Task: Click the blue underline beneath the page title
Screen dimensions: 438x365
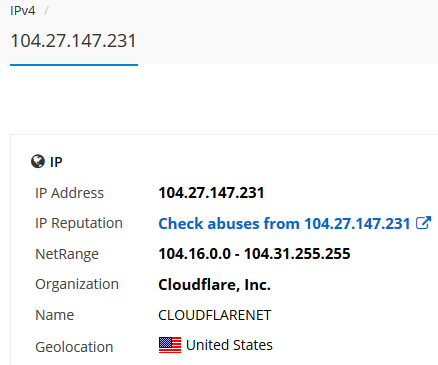Action: 74,65
